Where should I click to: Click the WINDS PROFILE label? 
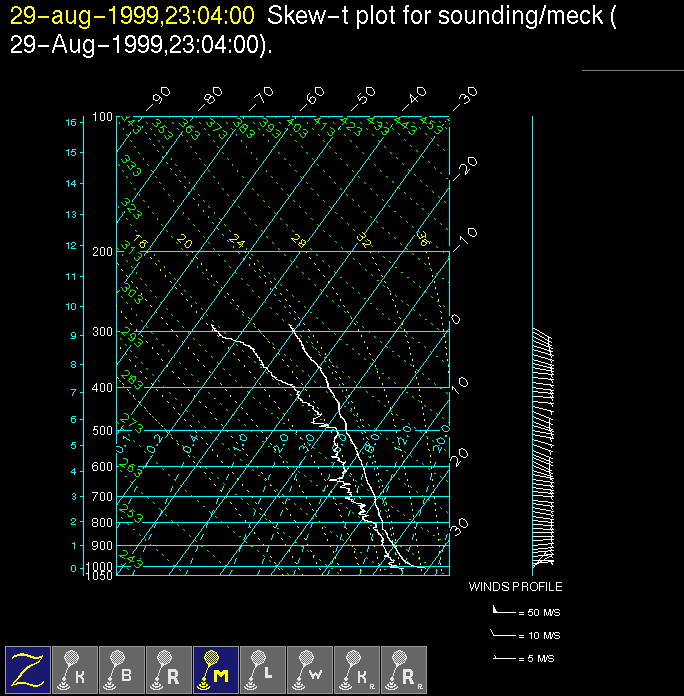[515, 587]
